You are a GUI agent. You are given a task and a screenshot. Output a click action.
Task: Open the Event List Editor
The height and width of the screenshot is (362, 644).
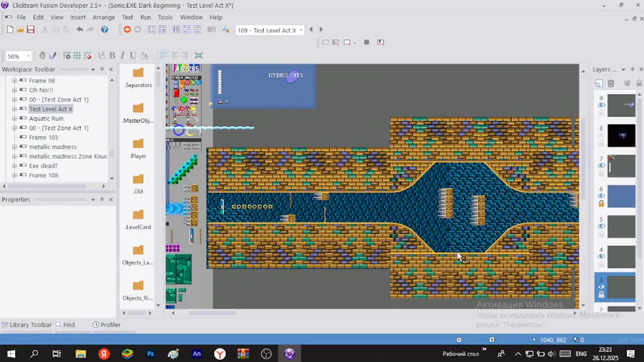[197, 29]
